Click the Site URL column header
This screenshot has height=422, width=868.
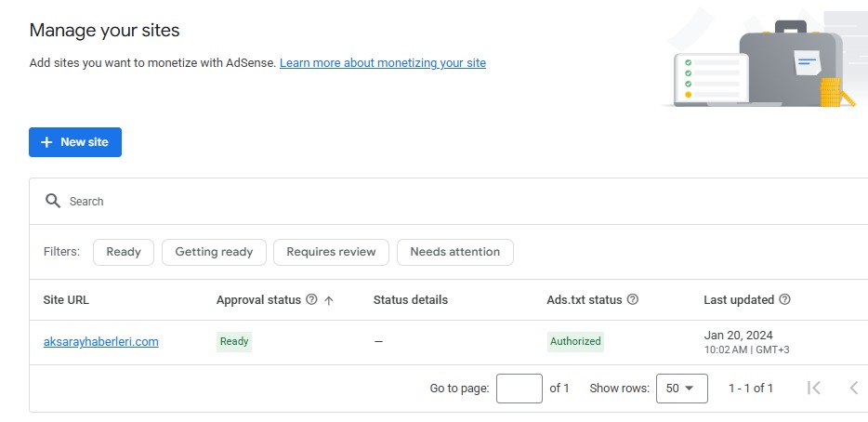click(x=66, y=300)
